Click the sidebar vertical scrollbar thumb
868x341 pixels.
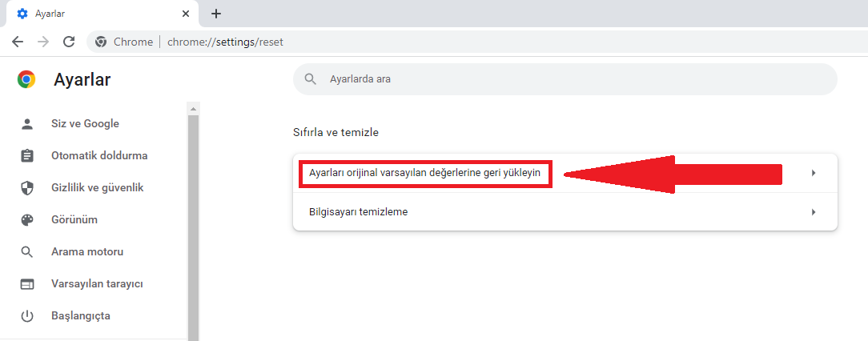[x=193, y=227]
